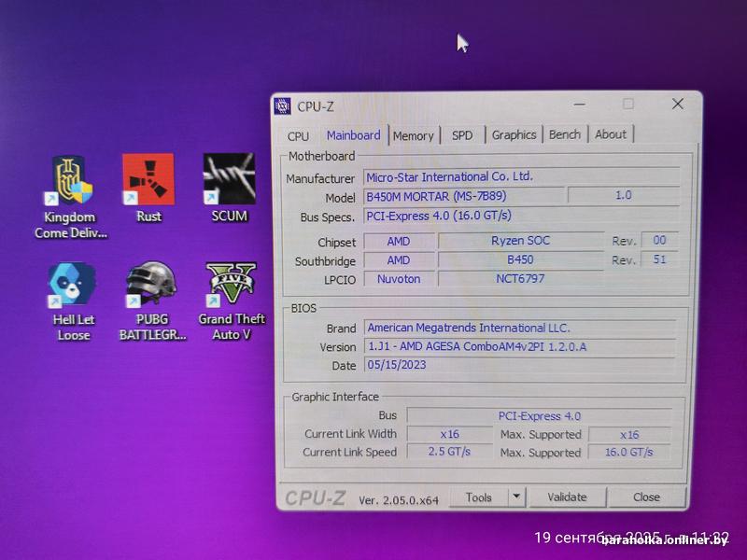This screenshot has width=747, height=560.
Task: Close CPU-Z window with X
Action: tap(678, 104)
